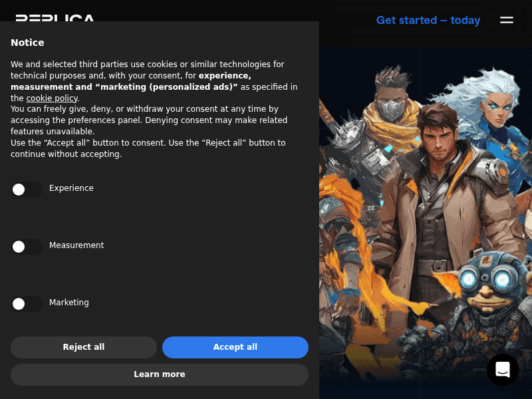Open the Learn more button
The width and height of the screenshot is (532, 399).
pyautogui.click(x=160, y=374)
